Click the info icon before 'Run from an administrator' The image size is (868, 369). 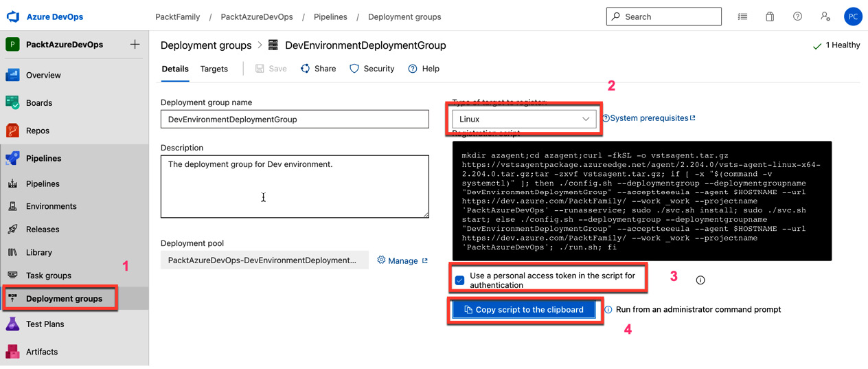tap(608, 310)
